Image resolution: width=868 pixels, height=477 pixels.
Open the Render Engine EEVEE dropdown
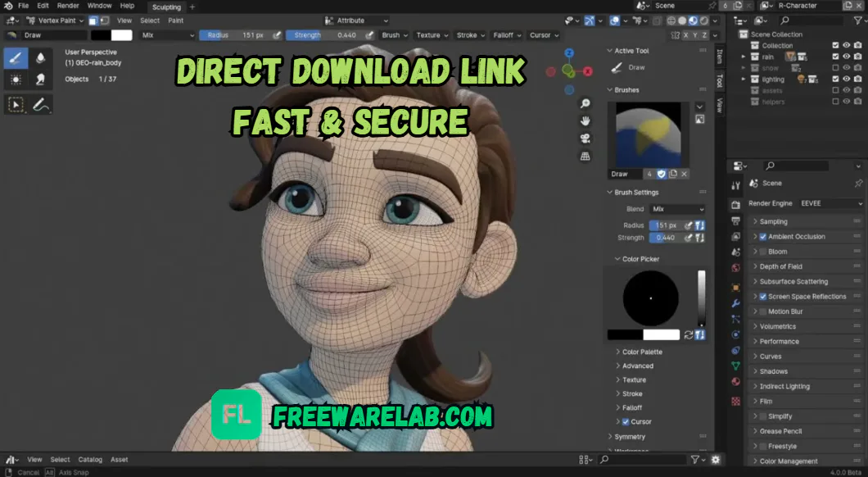coord(830,203)
